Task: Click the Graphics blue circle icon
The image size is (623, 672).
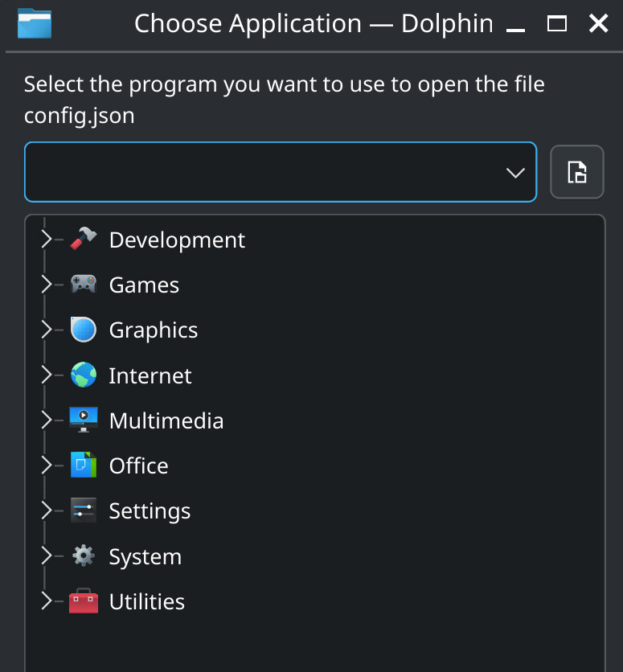Action: [x=84, y=330]
